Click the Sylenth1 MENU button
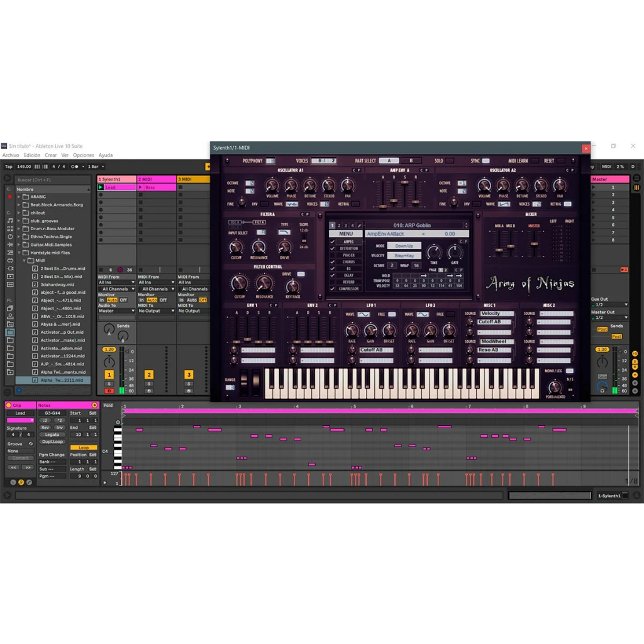The height and width of the screenshot is (644, 644). (346, 234)
